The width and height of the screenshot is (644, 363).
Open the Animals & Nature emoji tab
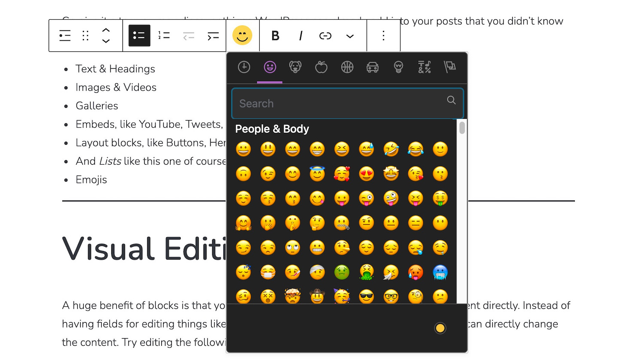(295, 67)
